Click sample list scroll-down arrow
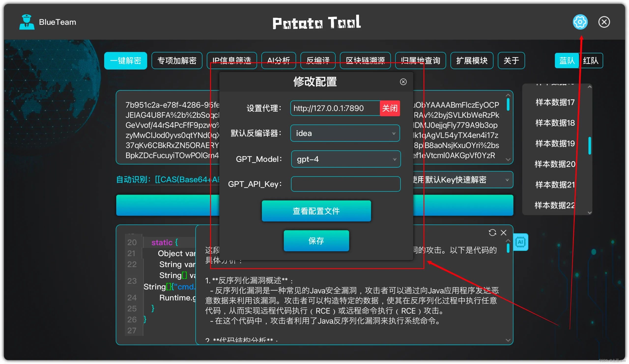629x364 pixels. coord(589,213)
